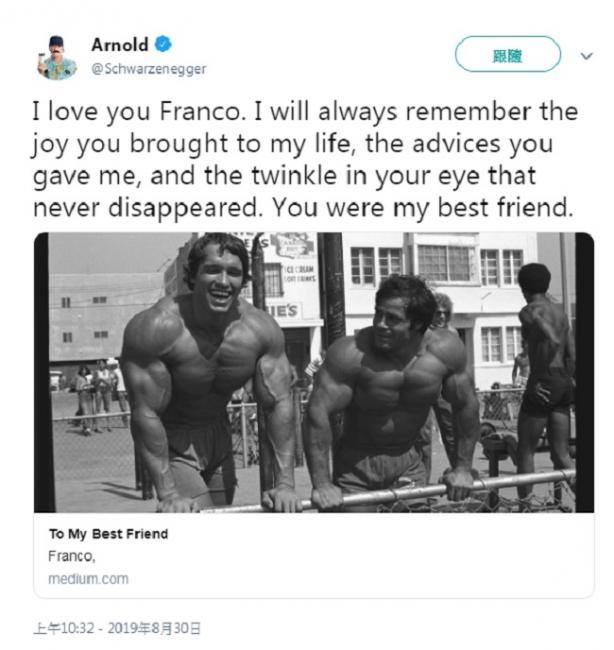This screenshot has height=650, width=614.
Task: Click "You were my best friend." sentence
Action: [422, 207]
